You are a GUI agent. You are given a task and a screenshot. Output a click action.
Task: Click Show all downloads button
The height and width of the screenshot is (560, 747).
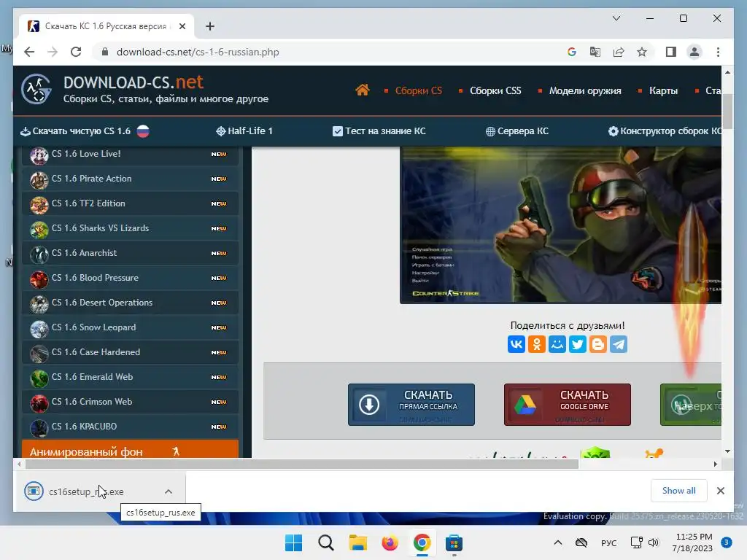coord(678,491)
